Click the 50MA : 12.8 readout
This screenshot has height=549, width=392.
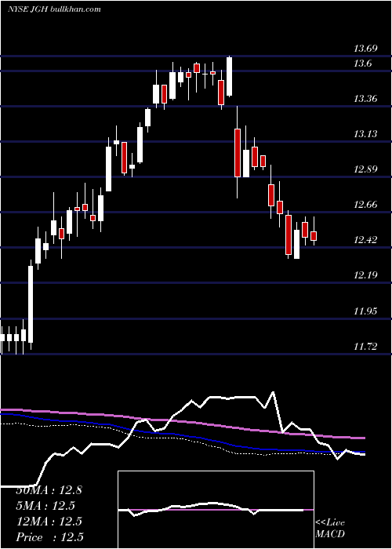tap(49, 490)
